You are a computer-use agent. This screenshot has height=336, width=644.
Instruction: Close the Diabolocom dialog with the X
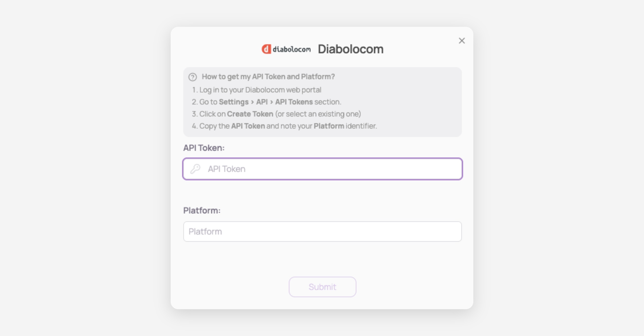point(462,41)
